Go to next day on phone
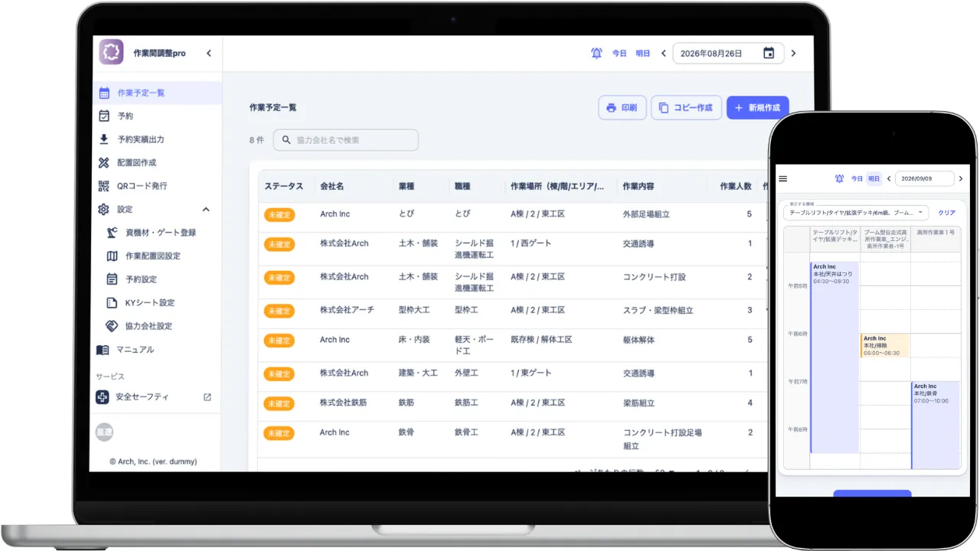The height and width of the screenshot is (551, 980). pyautogui.click(x=961, y=178)
